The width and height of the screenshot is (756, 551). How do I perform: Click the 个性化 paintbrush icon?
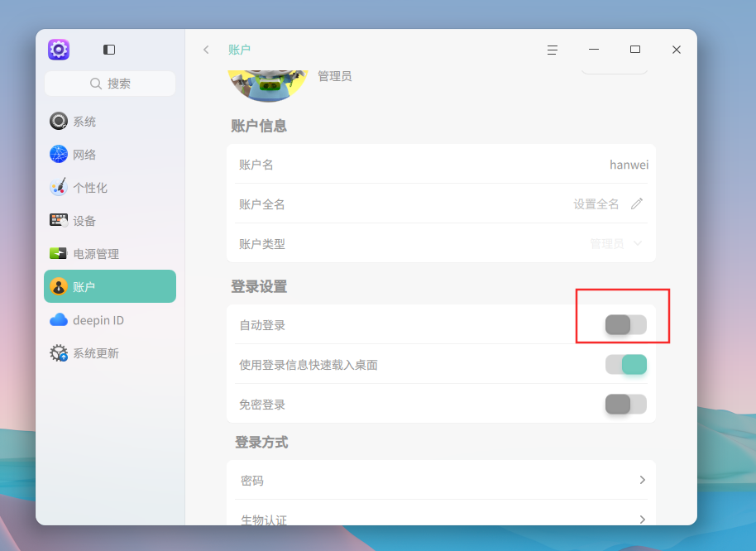[59, 187]
